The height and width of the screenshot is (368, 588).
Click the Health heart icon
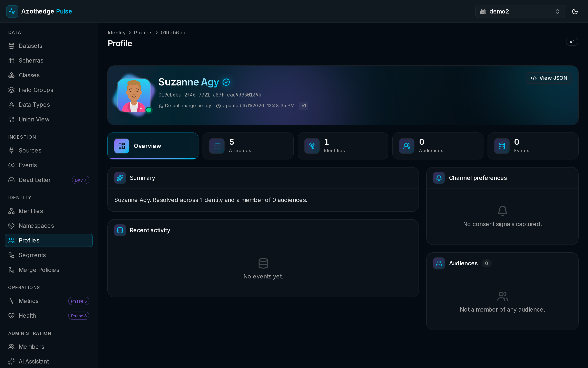(11, 316)
